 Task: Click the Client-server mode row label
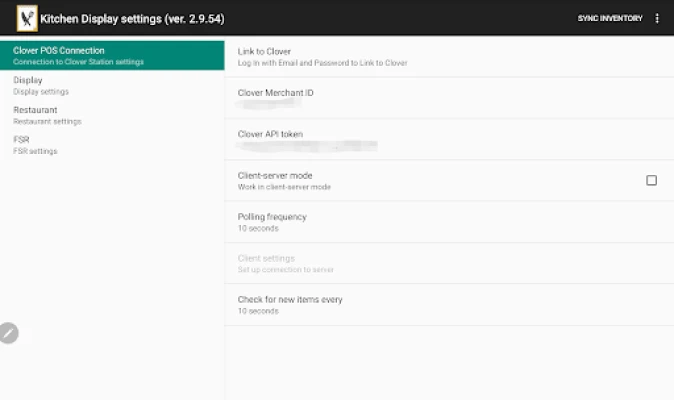tap(275, 175)
